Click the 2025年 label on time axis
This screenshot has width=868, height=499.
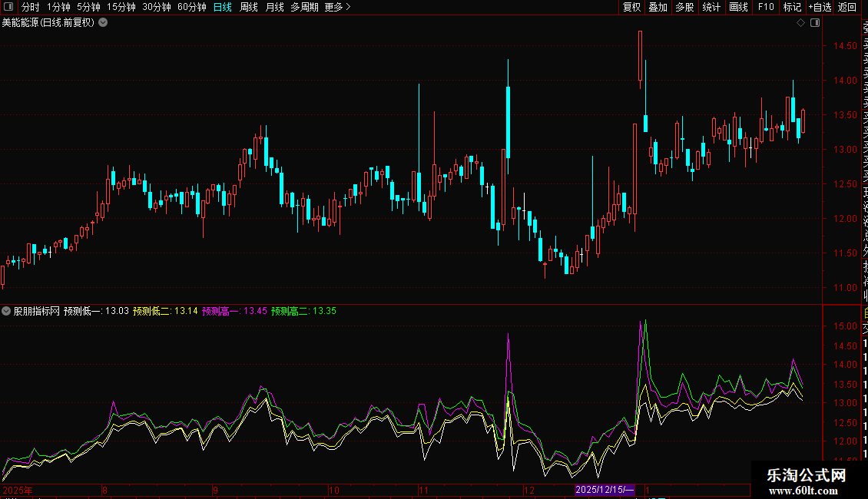(18, 490)
